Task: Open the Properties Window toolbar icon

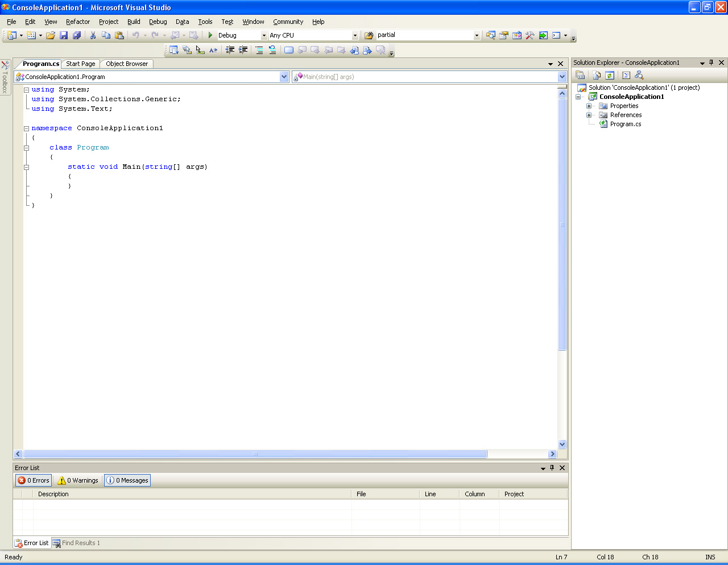Action: point(504,35)
